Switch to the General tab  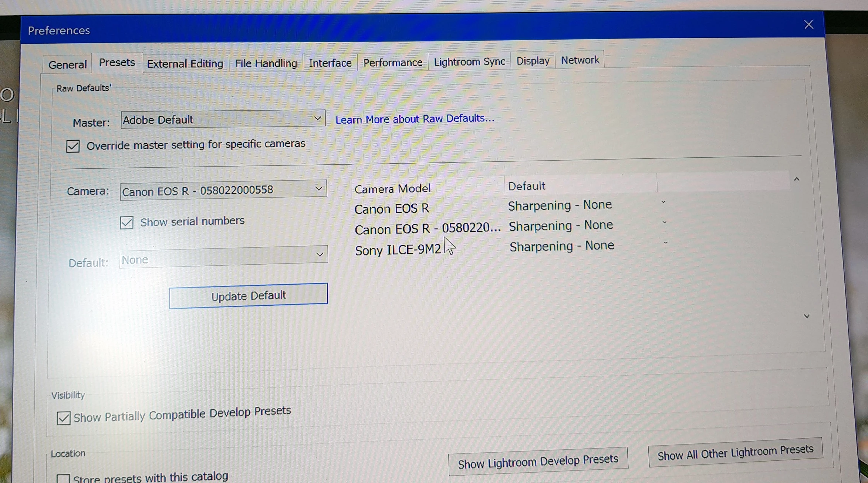67,65
